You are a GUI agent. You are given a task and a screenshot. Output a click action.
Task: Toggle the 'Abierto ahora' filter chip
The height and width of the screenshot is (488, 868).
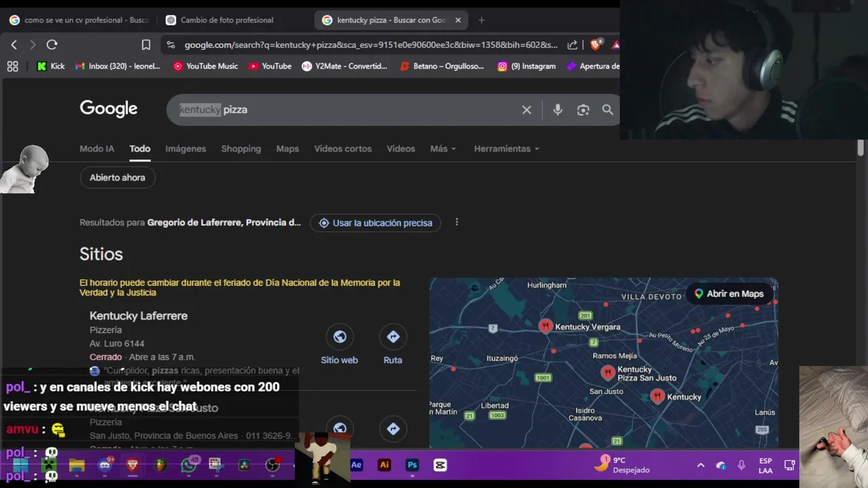coord(117,178)
